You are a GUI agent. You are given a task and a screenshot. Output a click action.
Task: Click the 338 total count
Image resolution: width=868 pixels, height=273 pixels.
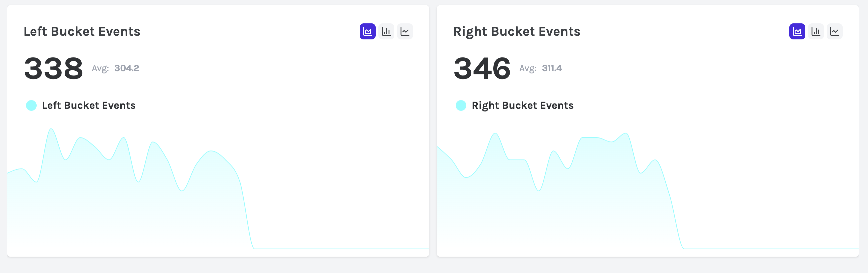(53, 68)
